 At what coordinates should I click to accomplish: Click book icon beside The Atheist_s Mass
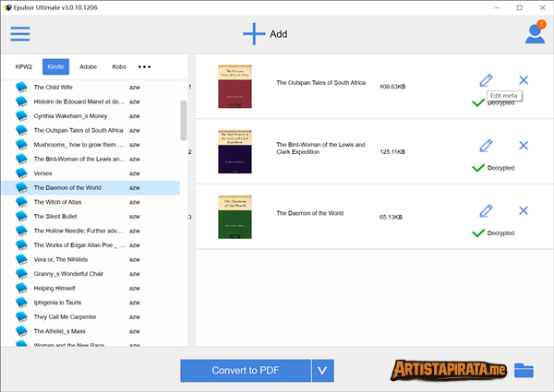coord(21,331)
